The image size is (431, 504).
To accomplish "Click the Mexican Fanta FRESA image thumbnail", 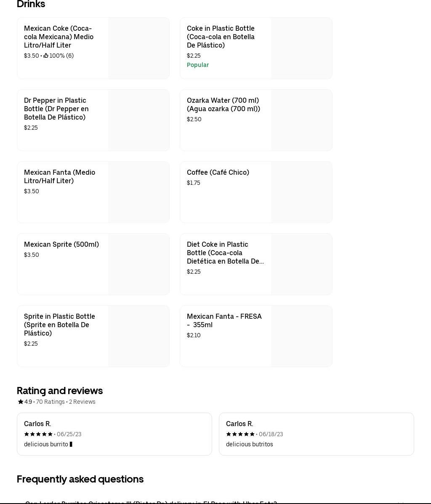I will [x=302, y=336].
